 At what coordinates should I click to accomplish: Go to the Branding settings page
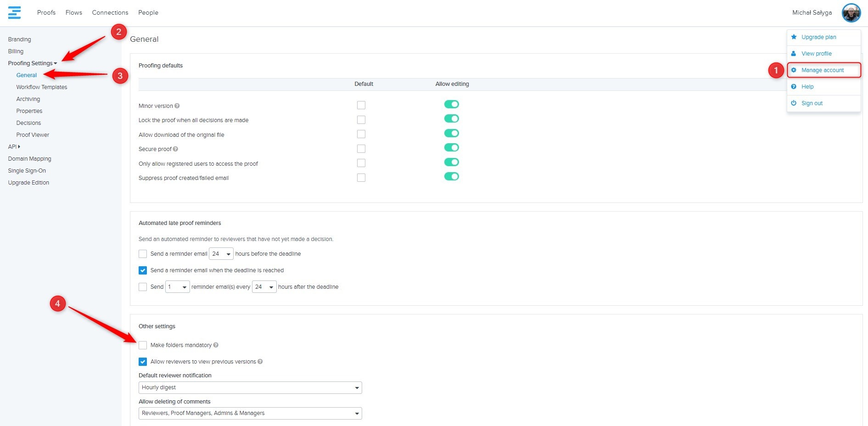[x=19, y=39]
